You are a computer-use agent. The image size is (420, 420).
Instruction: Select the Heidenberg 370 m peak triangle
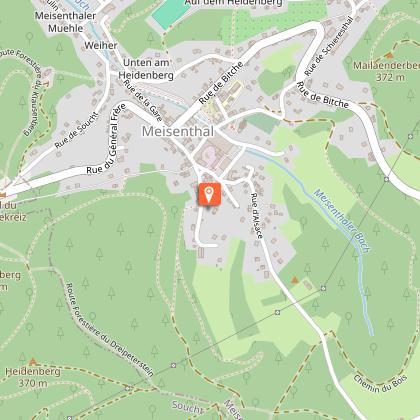coord(33,361)
